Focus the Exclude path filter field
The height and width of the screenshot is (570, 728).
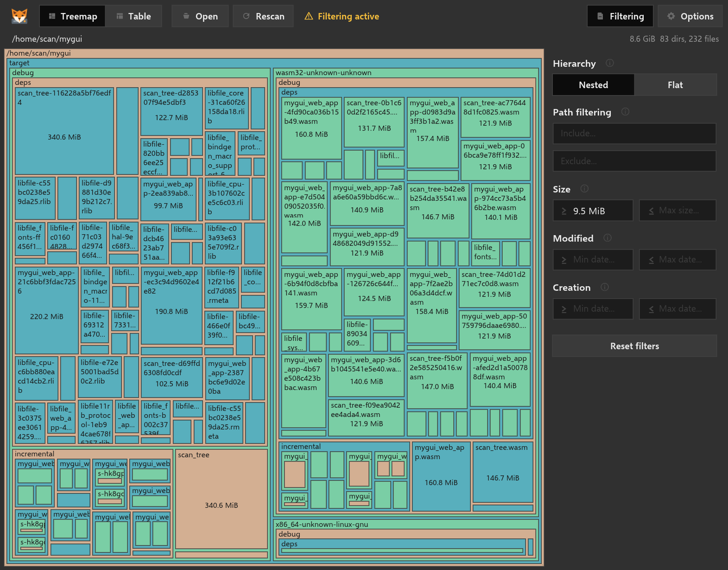coord(634,161)
